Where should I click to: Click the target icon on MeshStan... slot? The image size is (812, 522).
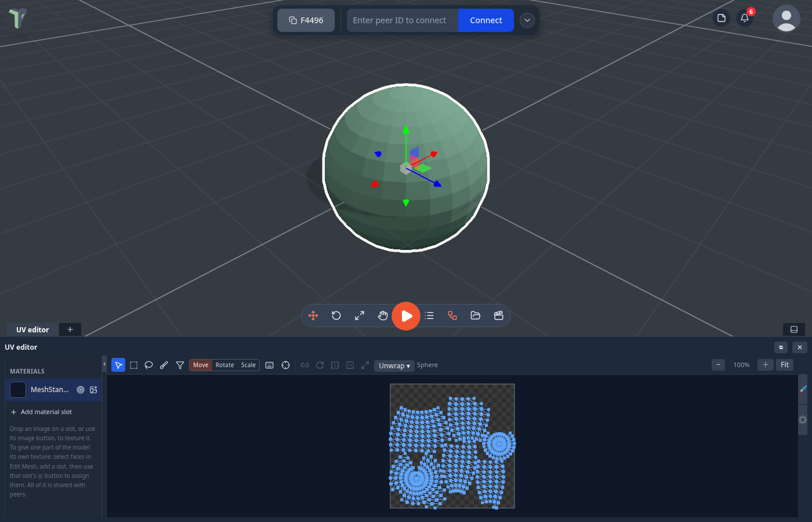click(x=81, y=390)
